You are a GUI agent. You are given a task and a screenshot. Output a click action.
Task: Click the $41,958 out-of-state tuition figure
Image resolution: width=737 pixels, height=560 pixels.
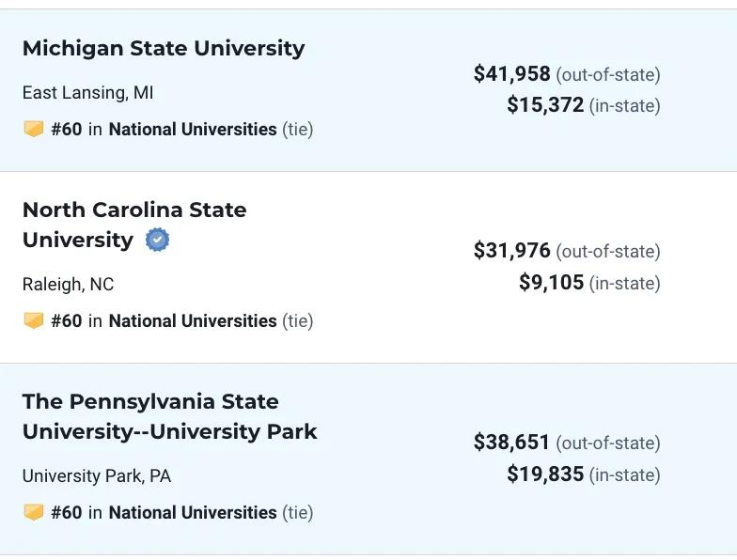512,74
